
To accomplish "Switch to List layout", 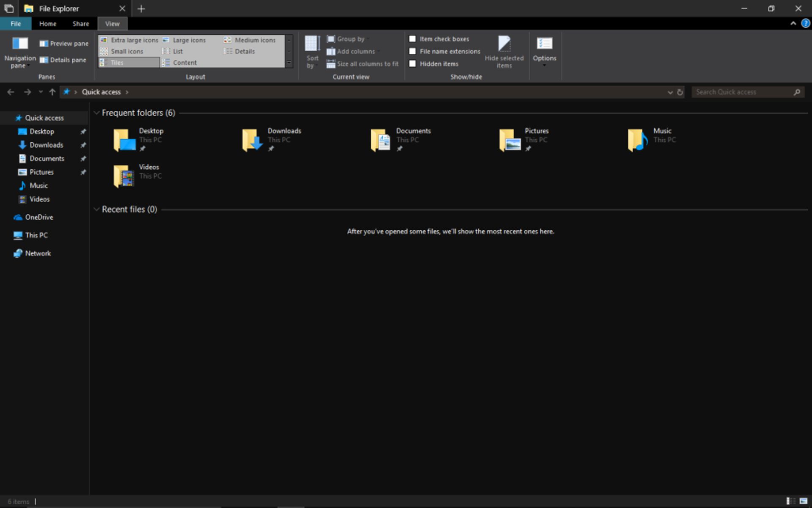I will coord(178,51).
